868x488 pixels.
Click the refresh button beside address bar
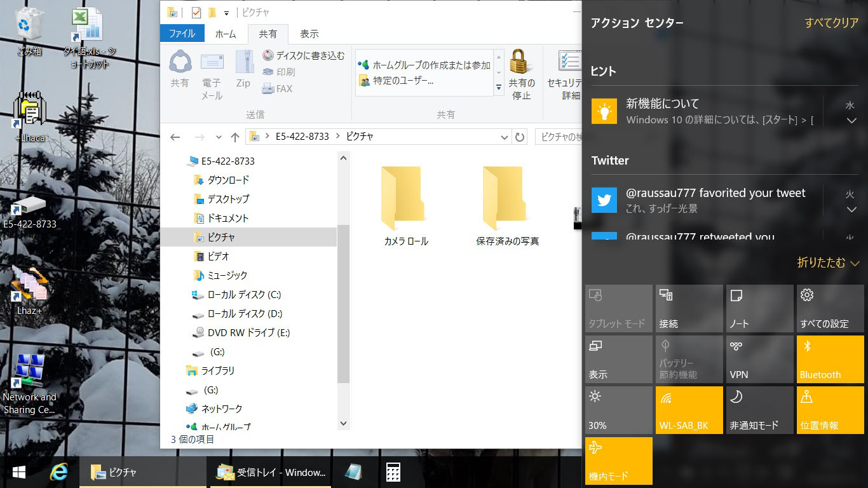(x=520, y=137)
